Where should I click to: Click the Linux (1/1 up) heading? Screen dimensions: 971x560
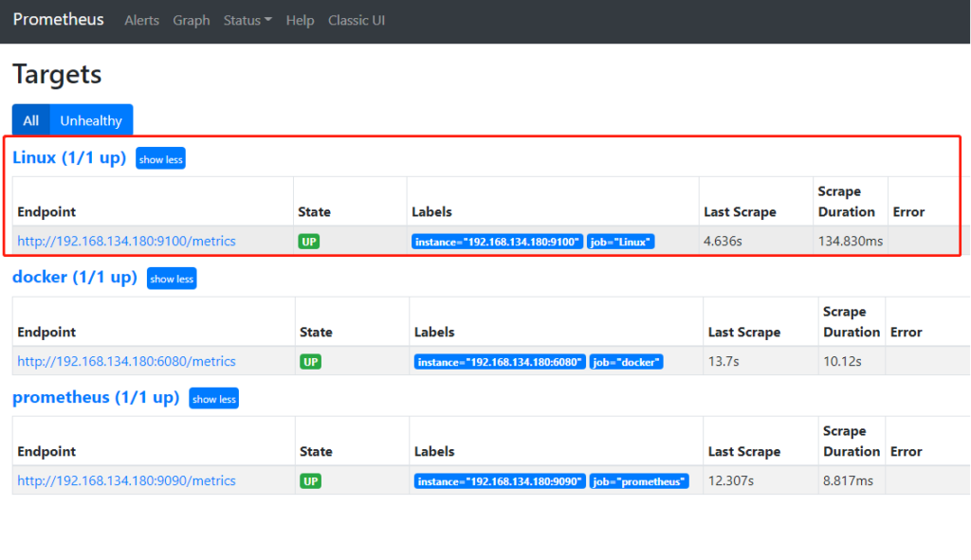pyautogui.click(x=69, y=158)
